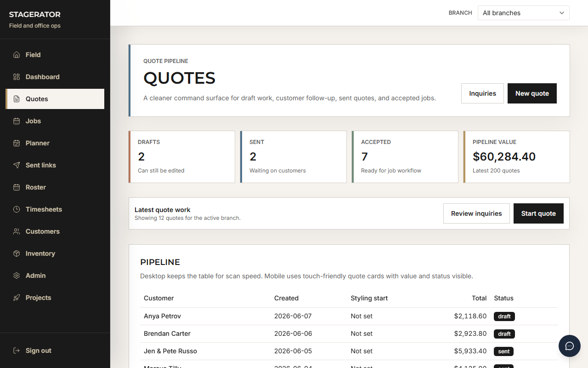Click the New quote button
The height and width of the screenshot is (368, 588).
click(x=532, y=93)
